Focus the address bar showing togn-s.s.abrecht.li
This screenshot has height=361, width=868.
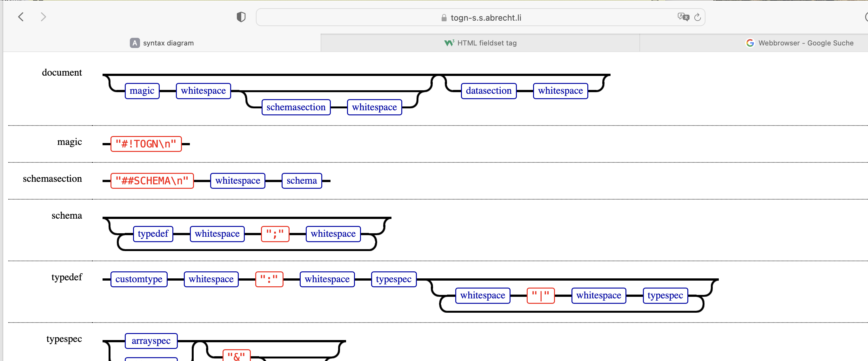coord(480,17)
